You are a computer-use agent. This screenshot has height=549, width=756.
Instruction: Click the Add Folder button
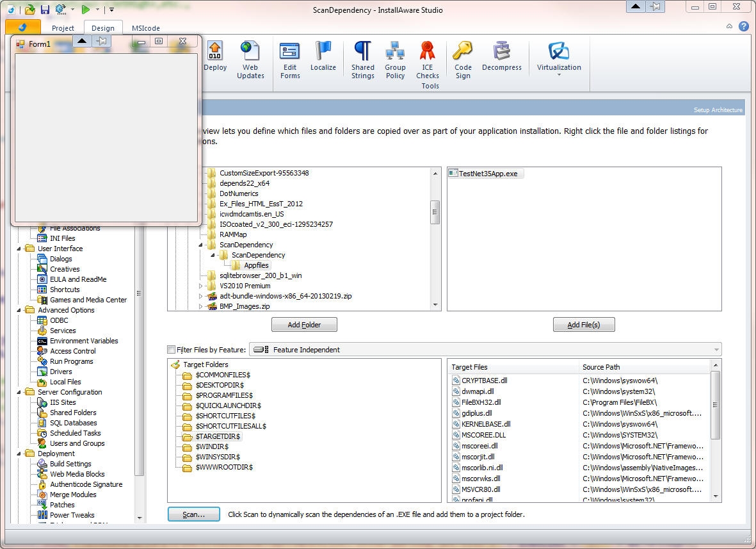(x=304, y=325)
